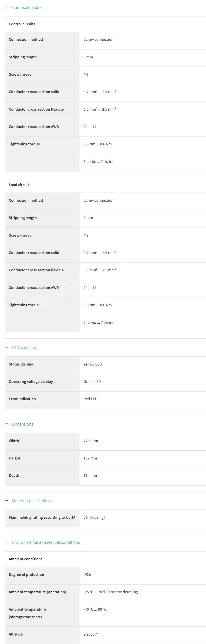
Task: Click the minus icon beside Dimensions
Action: 7,424
